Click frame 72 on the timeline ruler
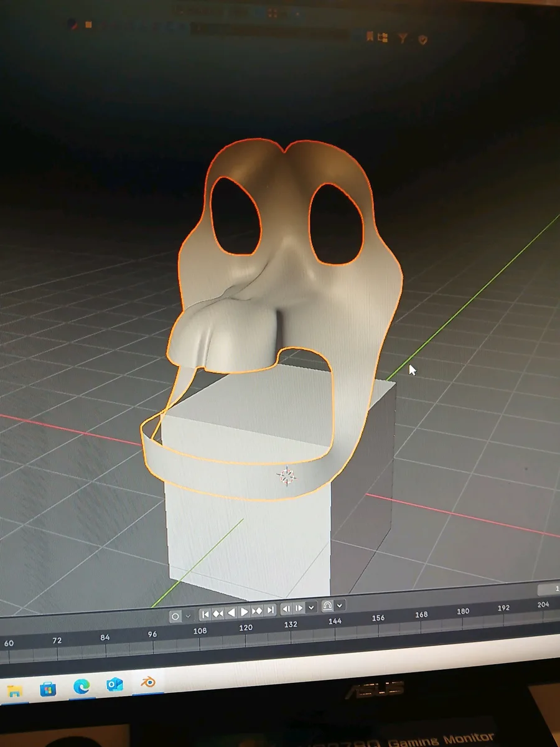The image size is (560, 747). pos(57,641)
